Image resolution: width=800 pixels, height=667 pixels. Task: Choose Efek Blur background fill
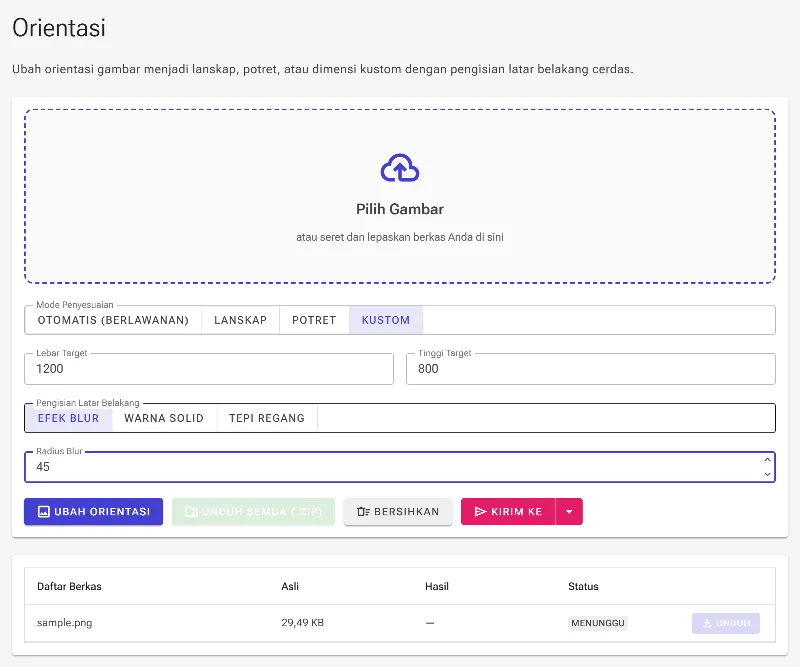click(68, 418)
